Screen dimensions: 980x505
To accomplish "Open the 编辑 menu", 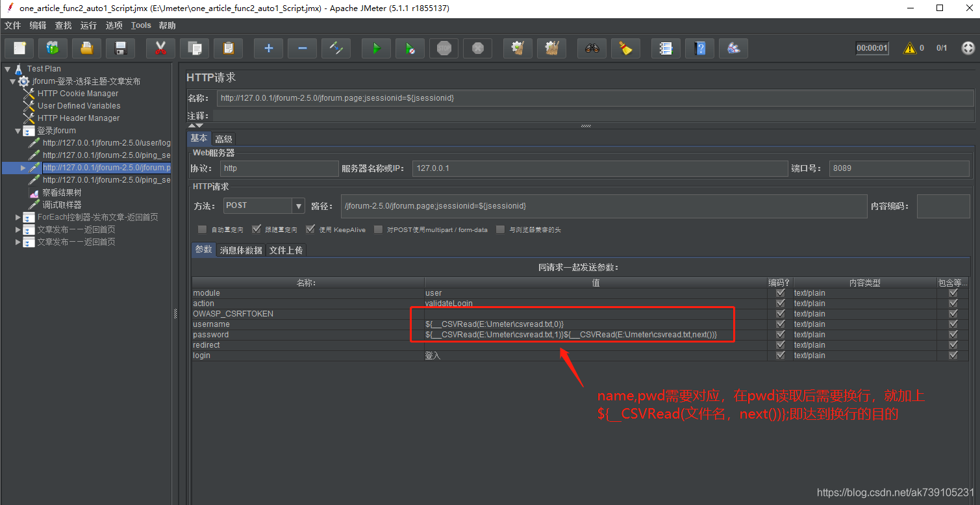I will [38, 25].
